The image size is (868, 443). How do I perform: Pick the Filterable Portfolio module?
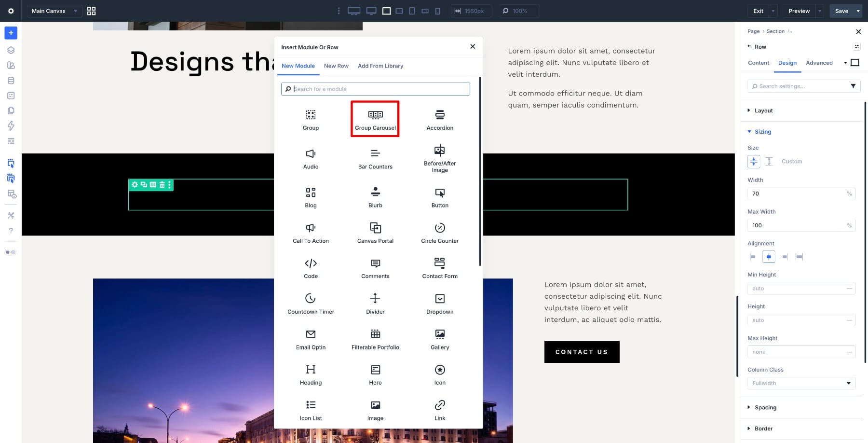[375, 338]
